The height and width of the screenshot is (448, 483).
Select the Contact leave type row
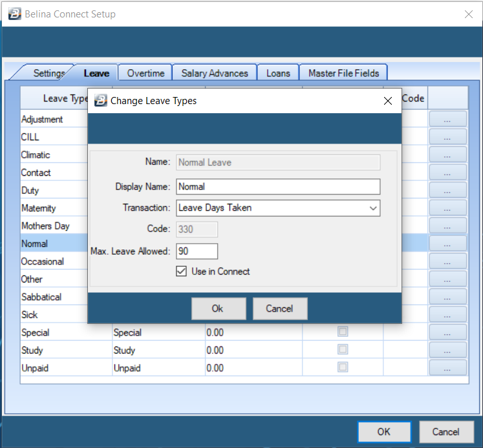tap(54, 173)
